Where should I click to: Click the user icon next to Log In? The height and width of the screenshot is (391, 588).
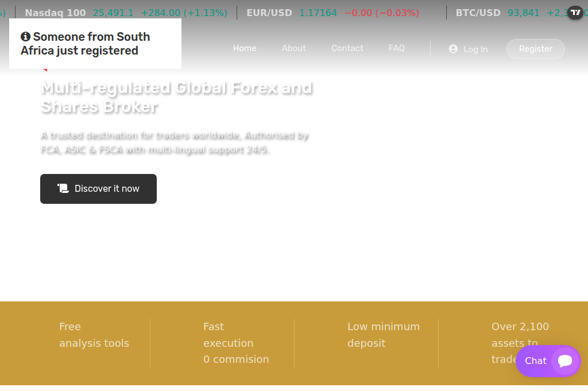[x=452, y=49]
